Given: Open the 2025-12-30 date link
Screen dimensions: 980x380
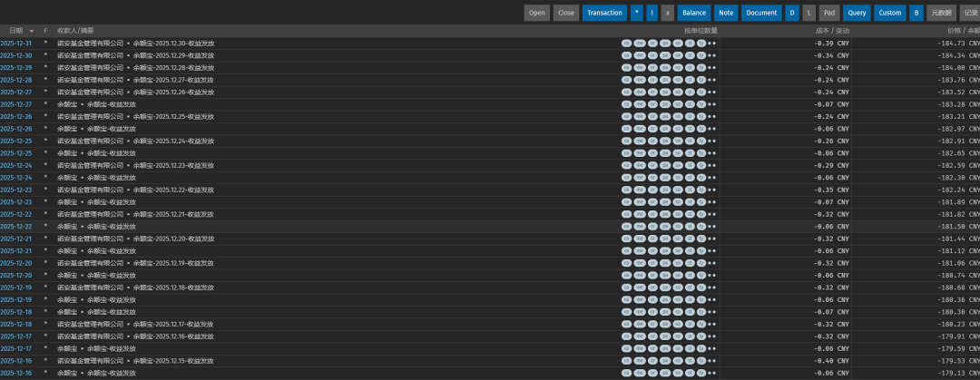Looking at the screenshot, I should click(x=15, y=55).
